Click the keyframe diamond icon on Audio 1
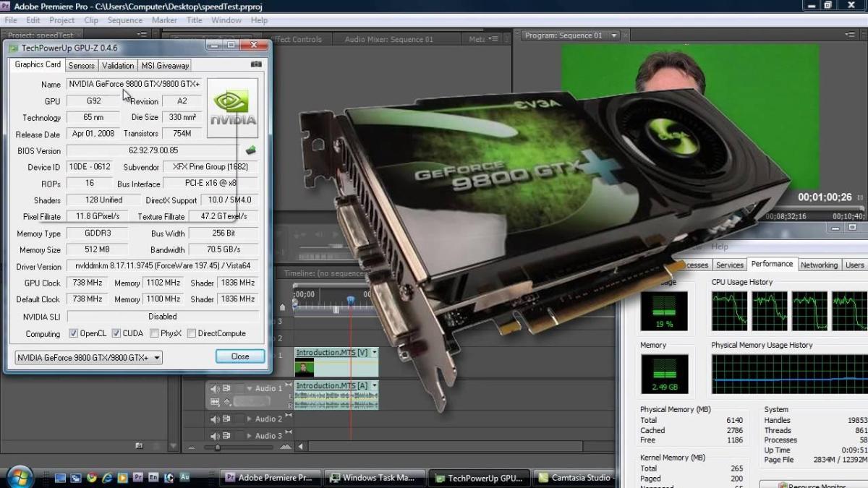Image resolution: width=868 pixels, height=488 pixels. (x=227, y=402)
